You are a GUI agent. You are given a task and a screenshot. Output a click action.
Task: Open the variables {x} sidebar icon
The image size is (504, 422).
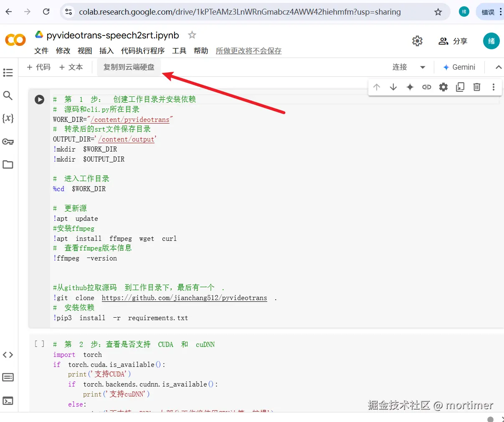(8, 118)
